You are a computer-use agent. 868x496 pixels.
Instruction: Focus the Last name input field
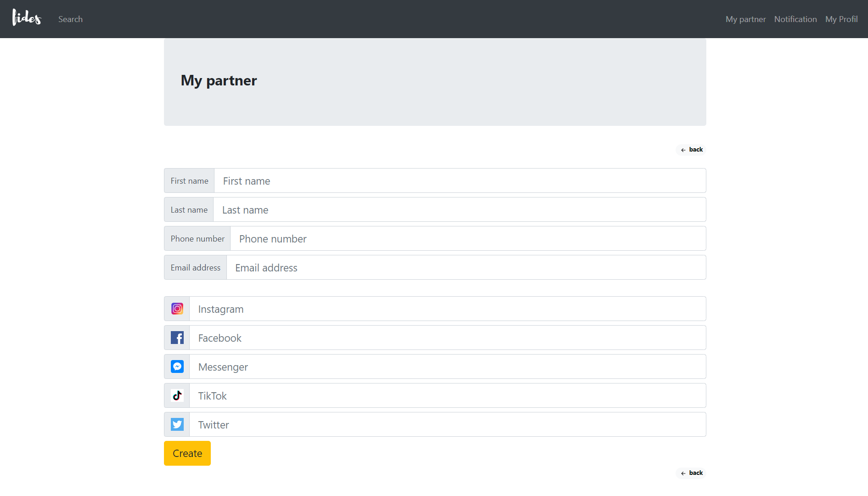tap(459, 210)
